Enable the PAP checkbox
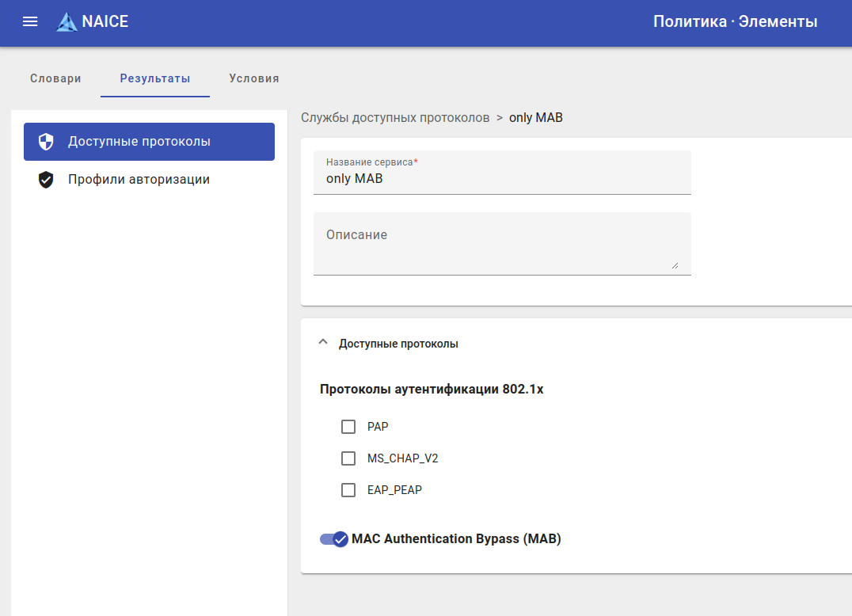Viewport: 852px width, 616px height. click(348, 427)
